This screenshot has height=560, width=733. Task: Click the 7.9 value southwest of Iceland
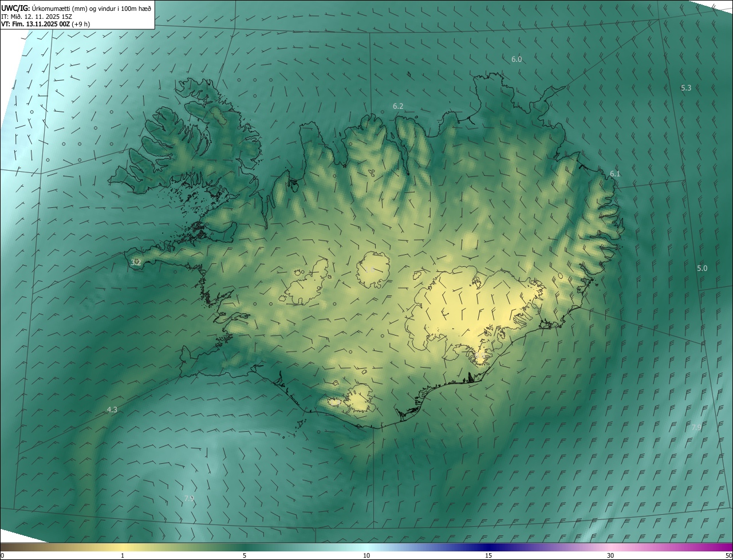pyautogui.click(x=189, y=499)
